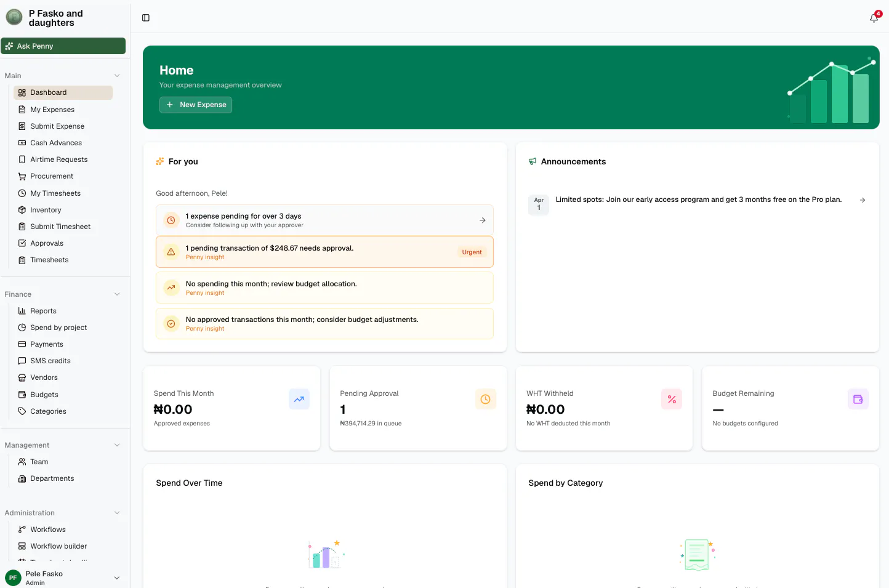
Task: Go to Submit Expense
Action: pyautogui.click(x=63, y=126)
